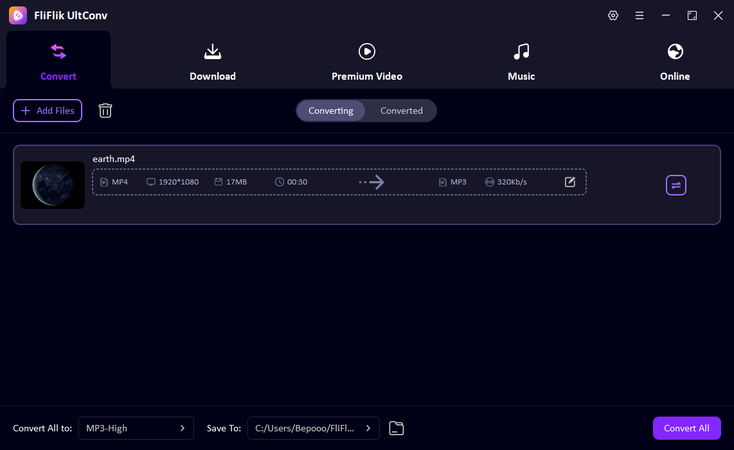Switch to the Download tab
The width and height of the screenshot is (734, 450).
pos(213,61)
